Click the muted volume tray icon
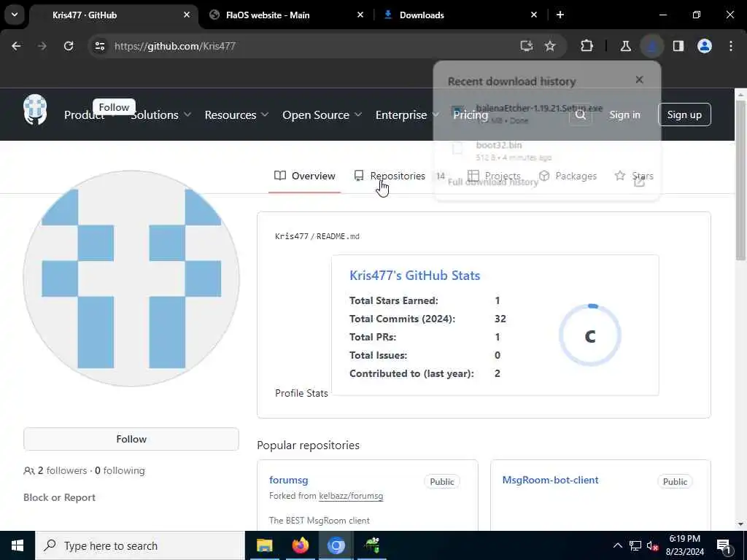The height and width of the screenshot is (560, 747). point(653,545)
